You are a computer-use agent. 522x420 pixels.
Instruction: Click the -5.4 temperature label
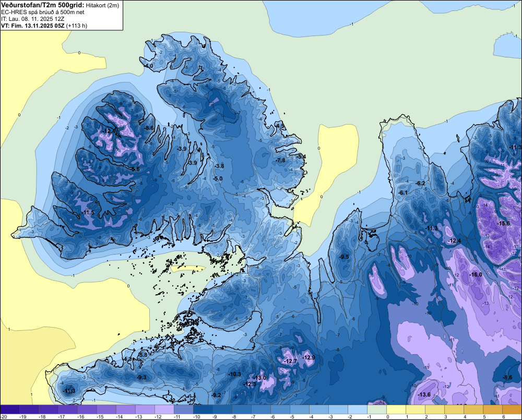click(x=301, y=157)
